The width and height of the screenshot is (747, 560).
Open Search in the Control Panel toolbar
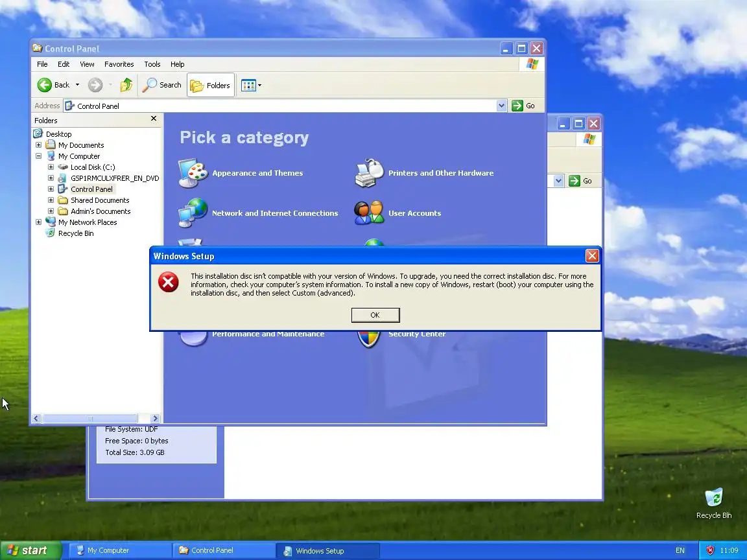coord(162,85)
